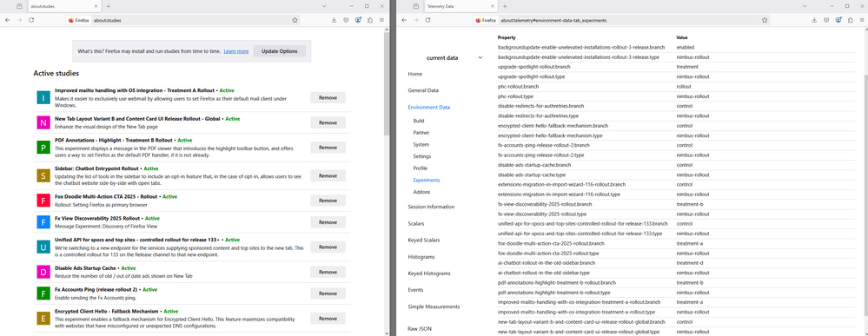Open the Partner subsection
Viewport: 868px width, 336px height.
click(x=421, y=133)
